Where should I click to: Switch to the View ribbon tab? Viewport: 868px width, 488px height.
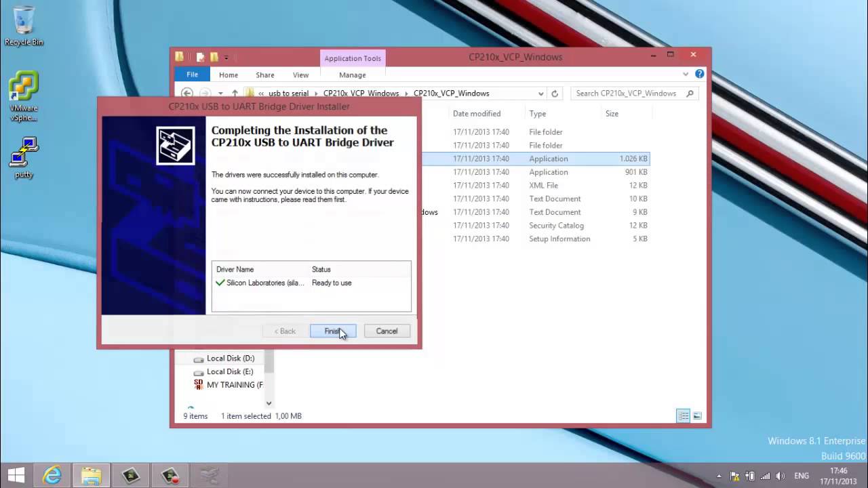click(x=300, y=75)
